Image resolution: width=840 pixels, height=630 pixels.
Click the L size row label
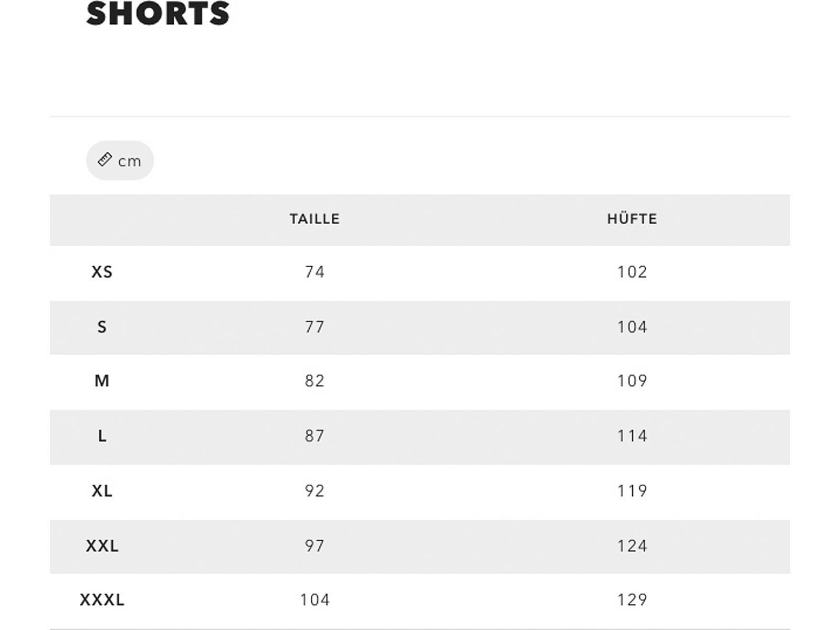click(102, 436)
